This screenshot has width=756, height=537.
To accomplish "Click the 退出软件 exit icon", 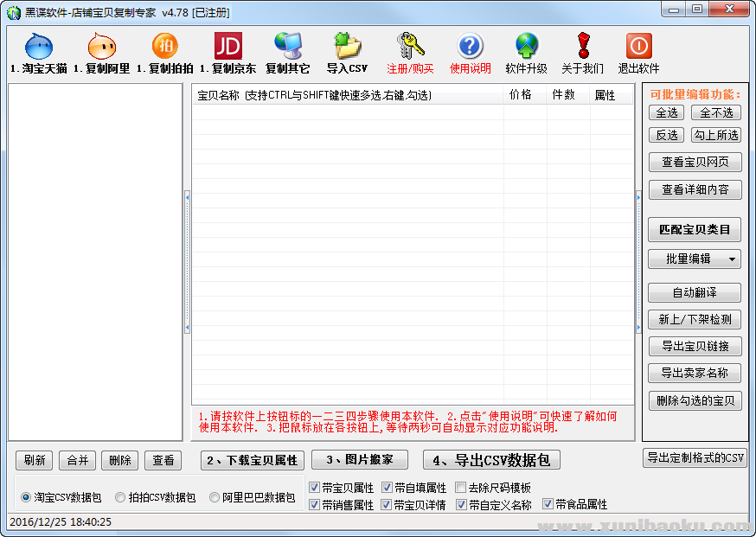I will coord(638,47).
